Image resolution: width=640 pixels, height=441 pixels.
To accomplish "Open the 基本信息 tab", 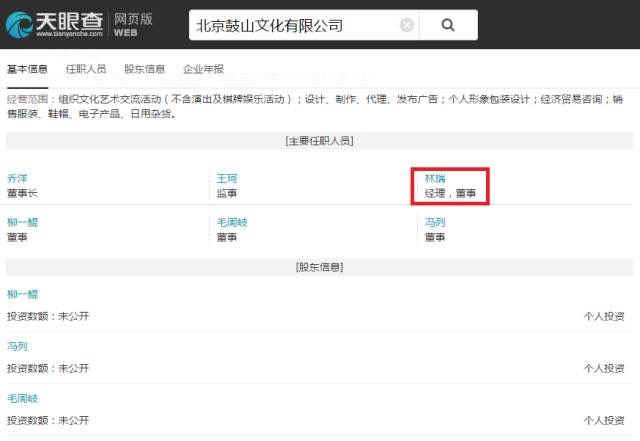I will coord(27,69).
